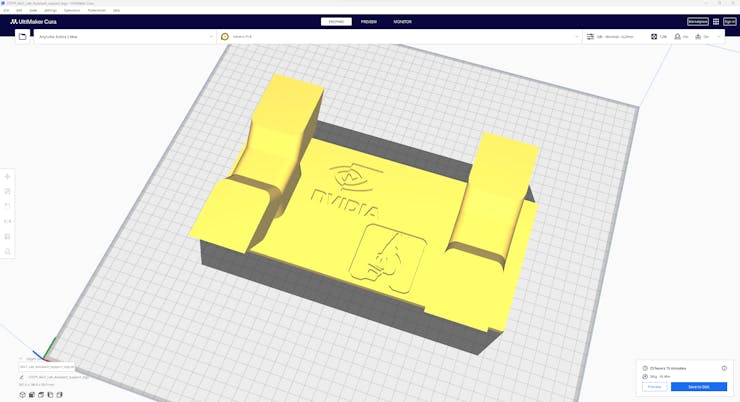
Task: Click the estimated print time text
Action: [x=668, y=368]
